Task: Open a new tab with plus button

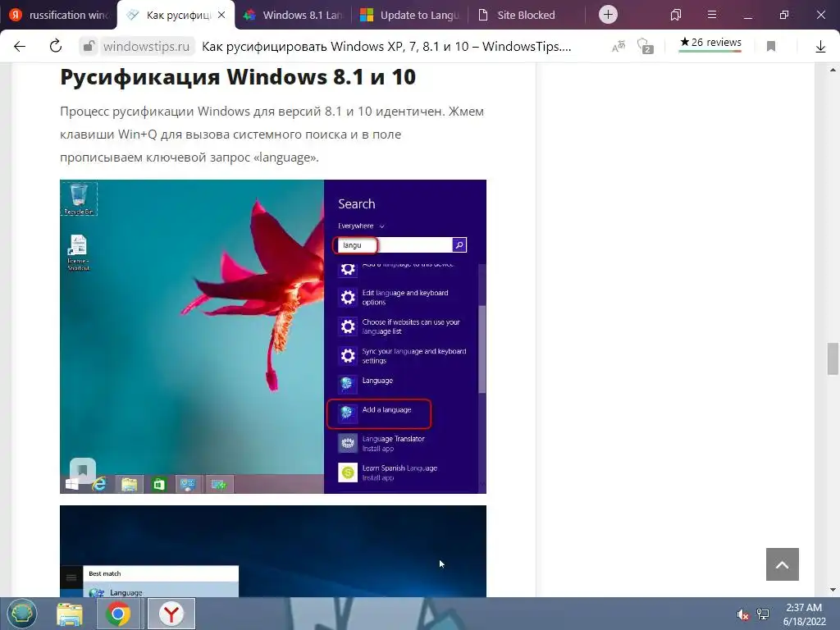Action: pyautogui.click(x=608, y=15)
